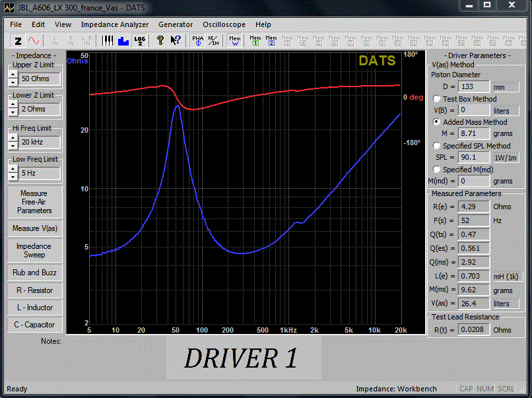
Task: Click the L IN left input icon
Action: tap(55, 41)
